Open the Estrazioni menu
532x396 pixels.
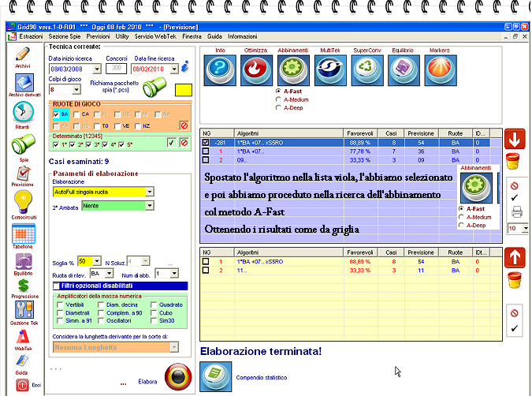click(x=31, y=36)
